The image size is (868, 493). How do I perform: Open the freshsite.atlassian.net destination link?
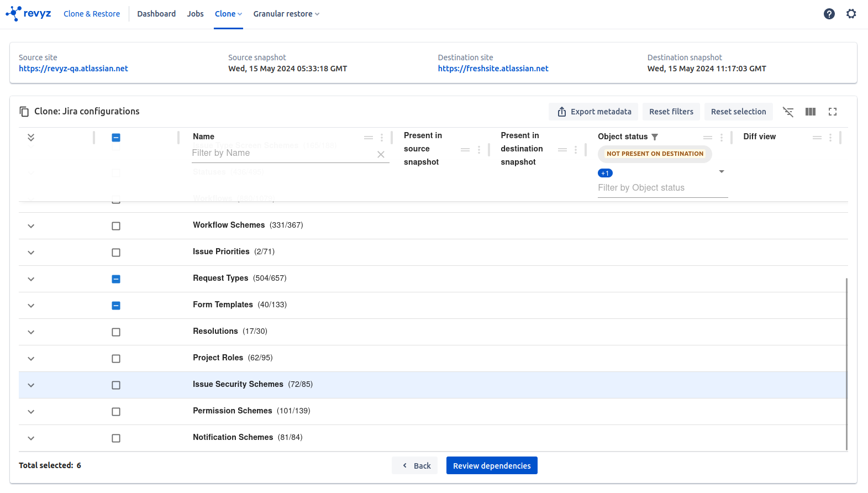click(493, 69)
